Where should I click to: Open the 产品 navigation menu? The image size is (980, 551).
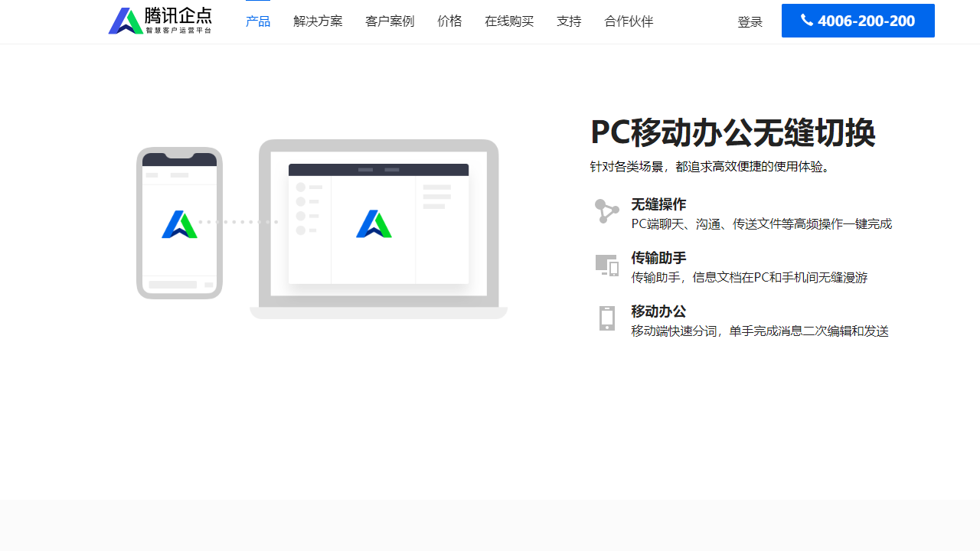pos(258,21)
